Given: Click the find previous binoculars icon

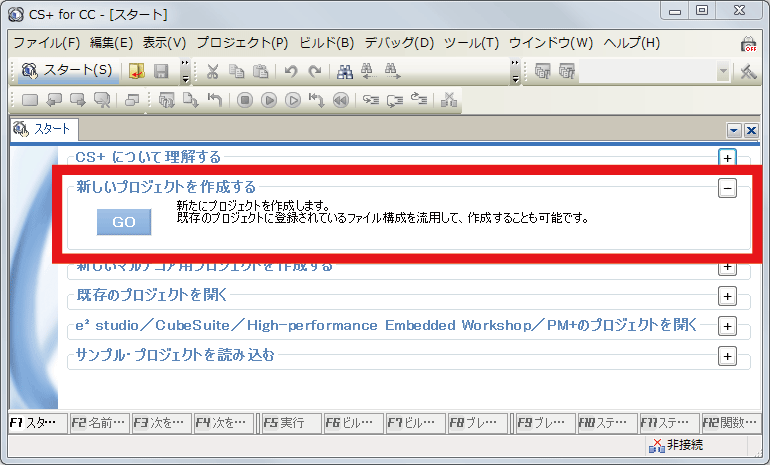Looking at the screenshot, I should [368, 72].
